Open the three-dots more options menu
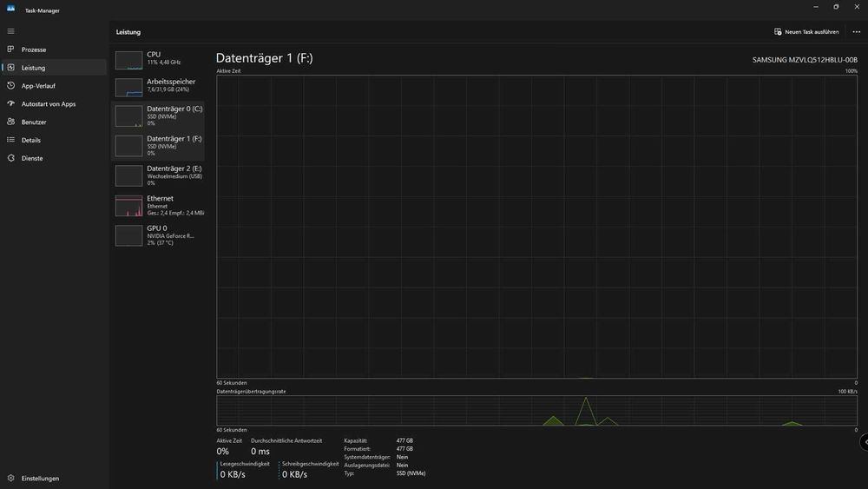This screenshot has width=868, height=489. (x=857, y=31)
